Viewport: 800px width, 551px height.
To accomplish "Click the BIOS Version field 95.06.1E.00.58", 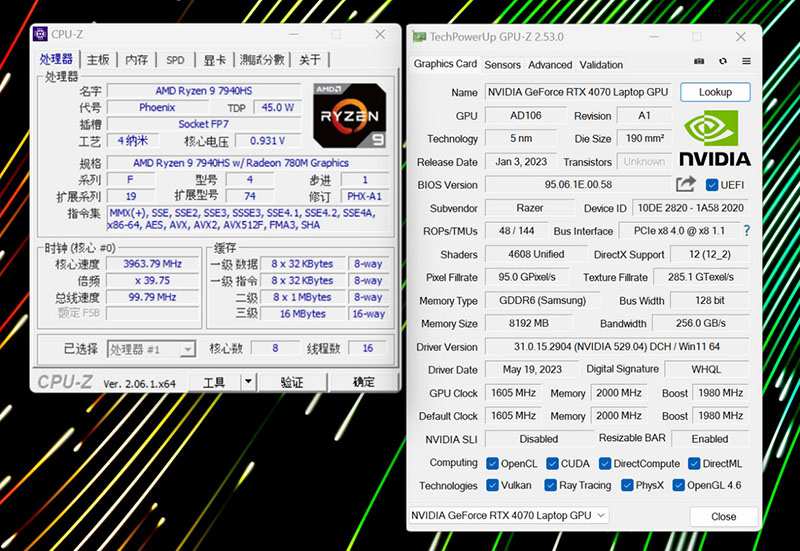I will [578, 184].
